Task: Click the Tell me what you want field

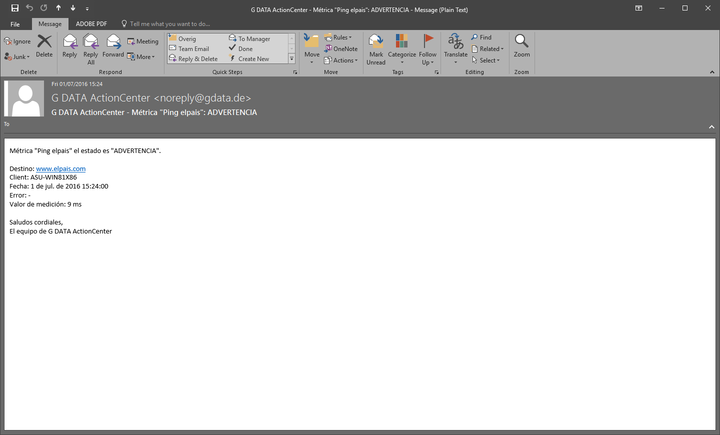Action: click(166, 24)
